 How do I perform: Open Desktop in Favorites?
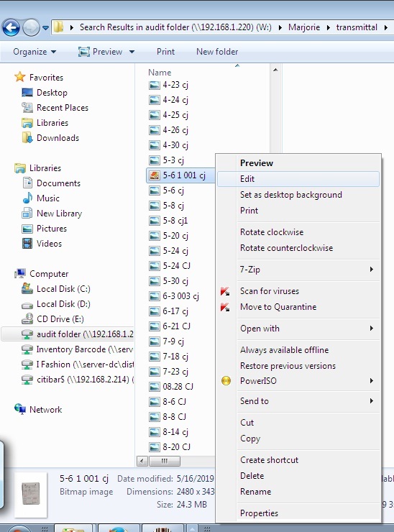click(52, 93)
